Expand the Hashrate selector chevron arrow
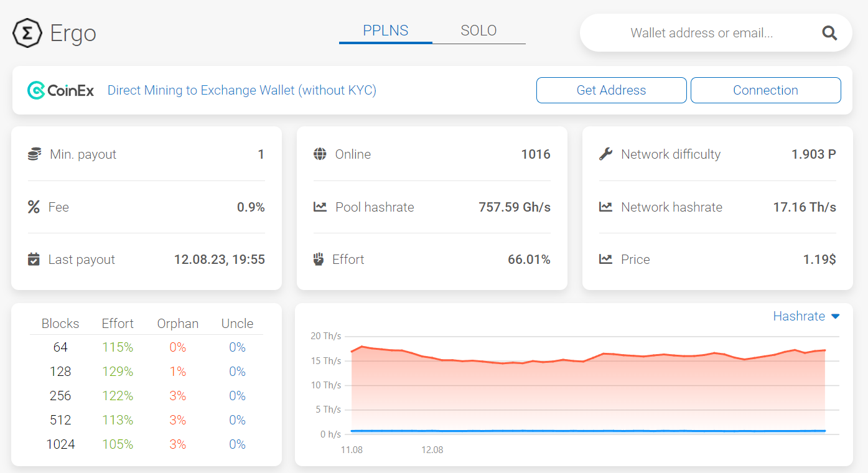This screenshot has height=473, width=868. click(836, 316)
